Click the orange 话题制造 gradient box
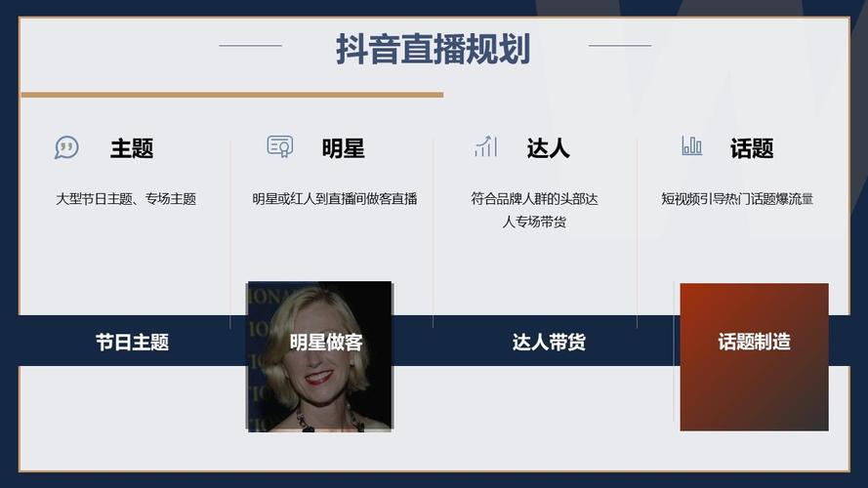This screenshot has width=868, height=488. pos(754,357)
